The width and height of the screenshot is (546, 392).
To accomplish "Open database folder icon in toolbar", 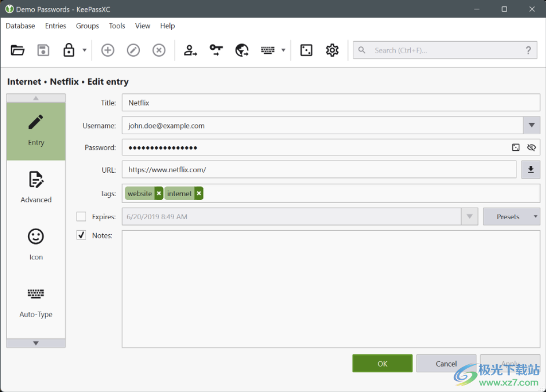I will pyautogui.click(x=17, y=50).
